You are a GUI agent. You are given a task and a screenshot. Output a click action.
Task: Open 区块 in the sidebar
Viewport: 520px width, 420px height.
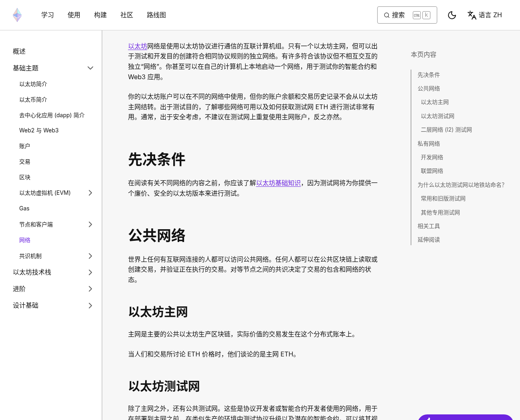[25, 177]
